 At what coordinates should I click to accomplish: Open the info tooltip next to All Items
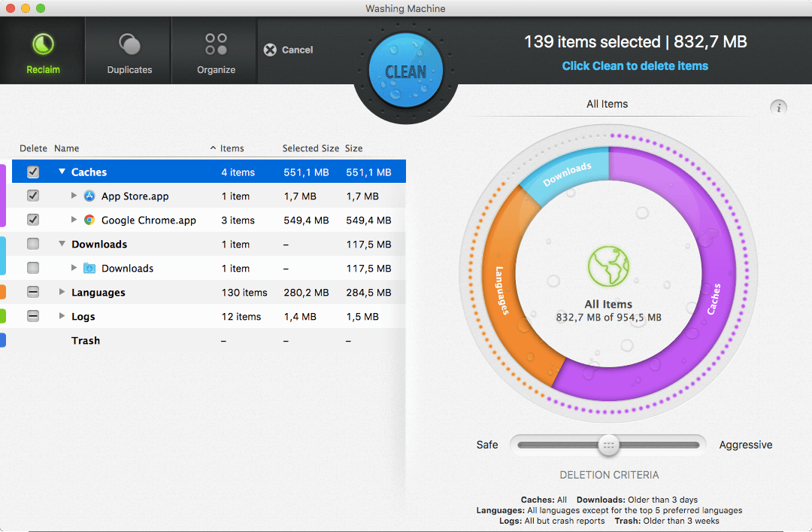coord(778,108)
